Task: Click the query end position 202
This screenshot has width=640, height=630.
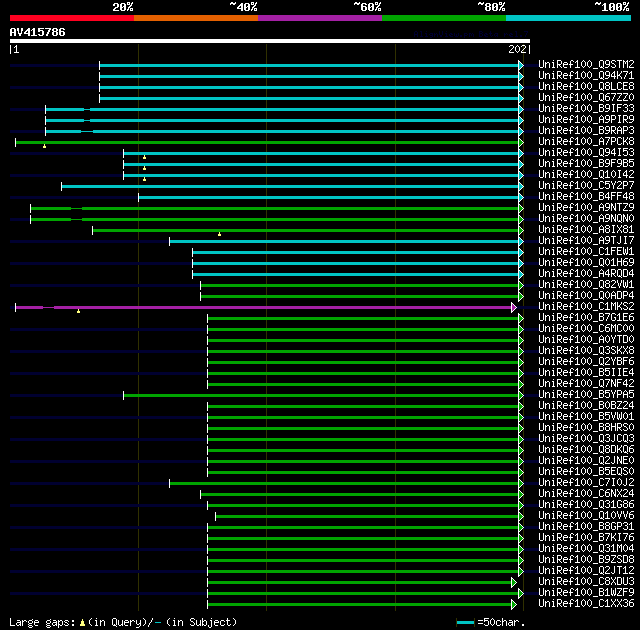Action: click(517, 49)
